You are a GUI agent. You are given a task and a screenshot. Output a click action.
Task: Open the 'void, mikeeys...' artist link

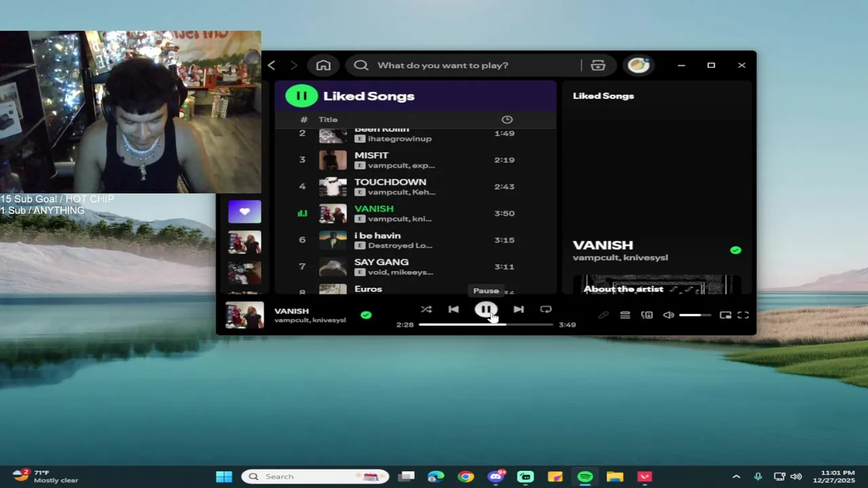click(x=400, y=272)
